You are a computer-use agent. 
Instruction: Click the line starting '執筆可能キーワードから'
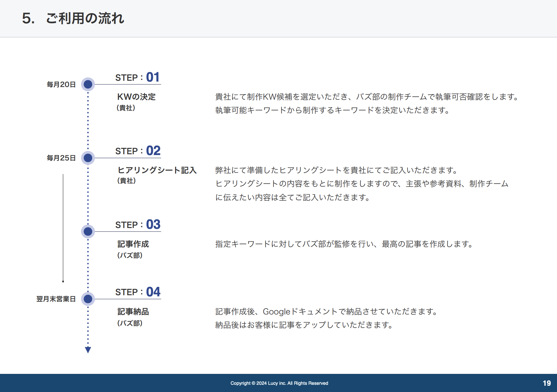pyautogui.click(x=332, y=110)
